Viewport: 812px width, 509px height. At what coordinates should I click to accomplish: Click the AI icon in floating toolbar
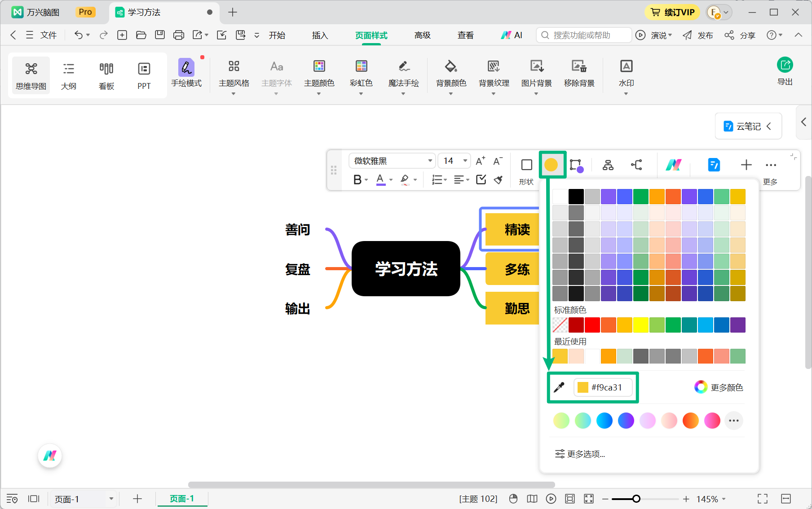point(673,165)
